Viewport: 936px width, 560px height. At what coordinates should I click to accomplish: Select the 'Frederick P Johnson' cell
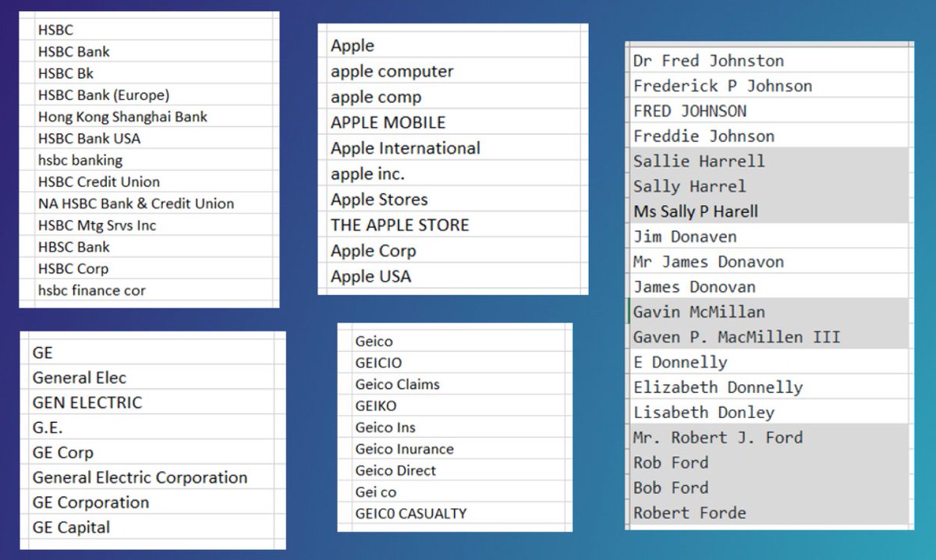(769, 86)
